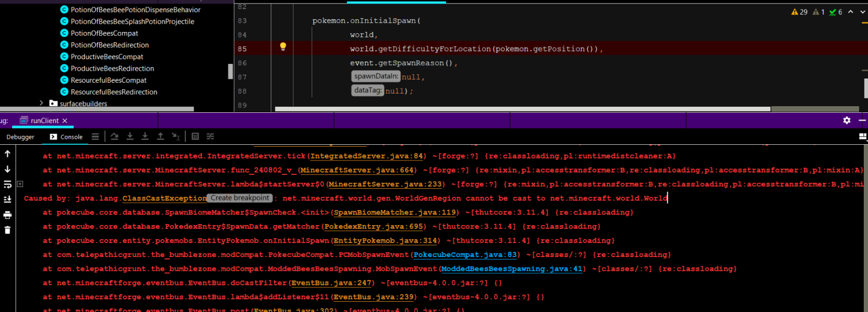Viewport: 868px width, 312px height.
Task: Toggle scroll to end of console
Action: (7, 199)
